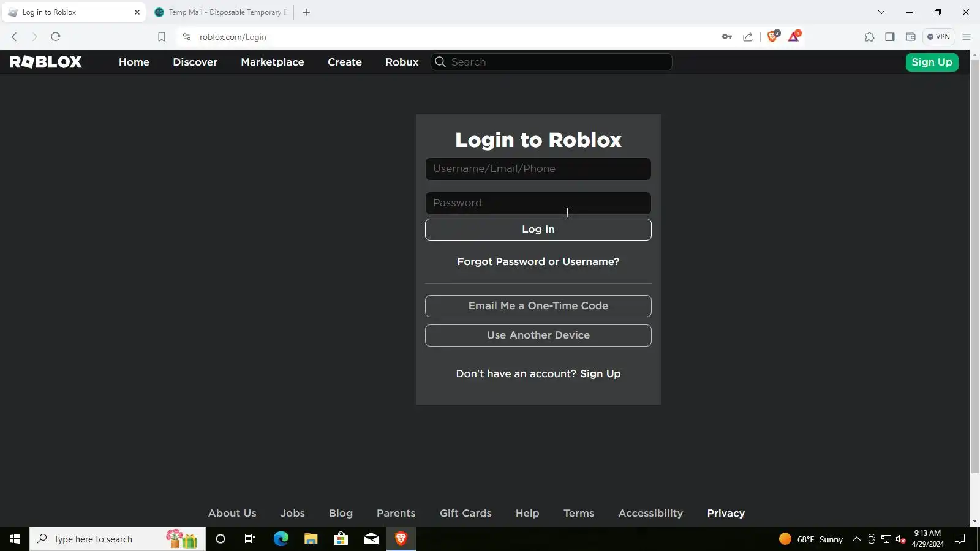The height and width of the screenshot is (551, 980).
Task: Toggle the browser sidebar panel
Action: pos(890,37)
